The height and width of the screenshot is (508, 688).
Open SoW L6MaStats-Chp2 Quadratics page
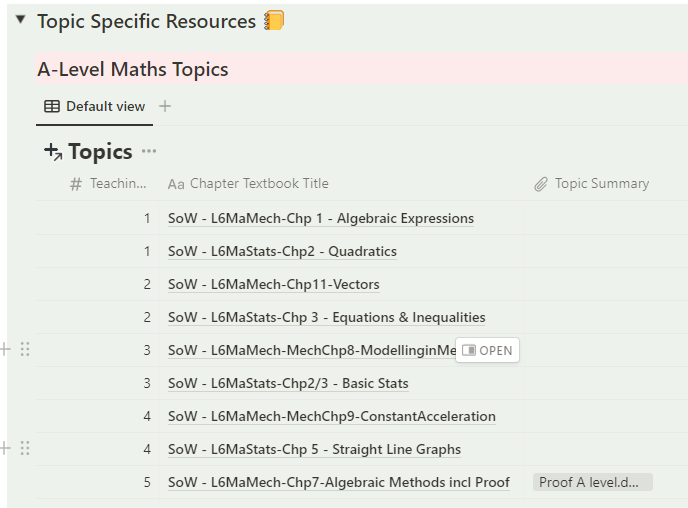[x=282, y=251]
